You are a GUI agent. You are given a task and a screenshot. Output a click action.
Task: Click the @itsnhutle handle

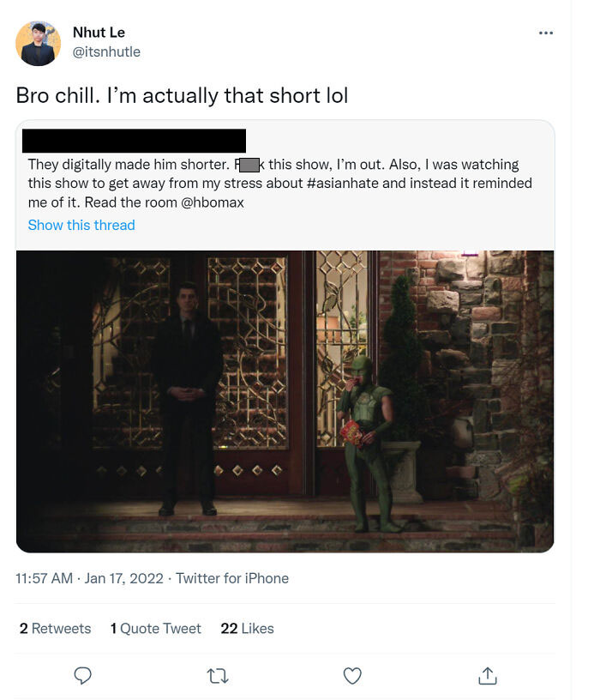coord(106,51)
